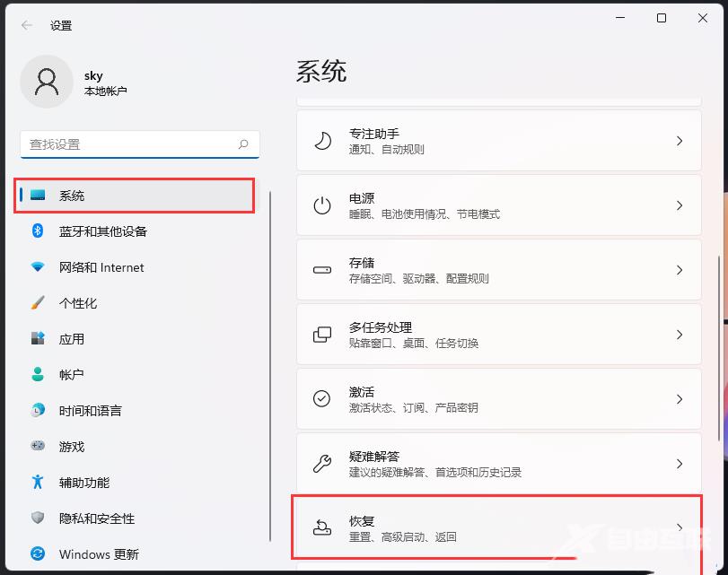This screenshot has width=728, height=575.
Task: Select the 电源 (Power) settings icon
Action: point(321,205)
